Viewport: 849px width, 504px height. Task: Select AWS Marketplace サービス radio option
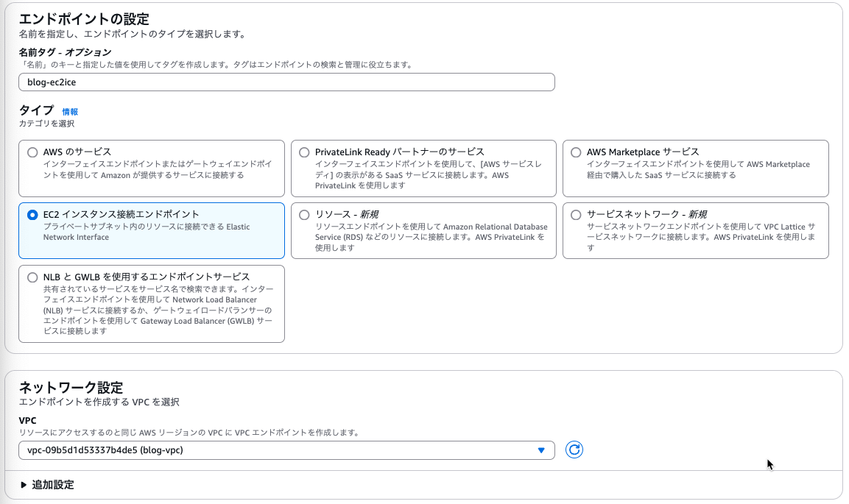[576, 152]
